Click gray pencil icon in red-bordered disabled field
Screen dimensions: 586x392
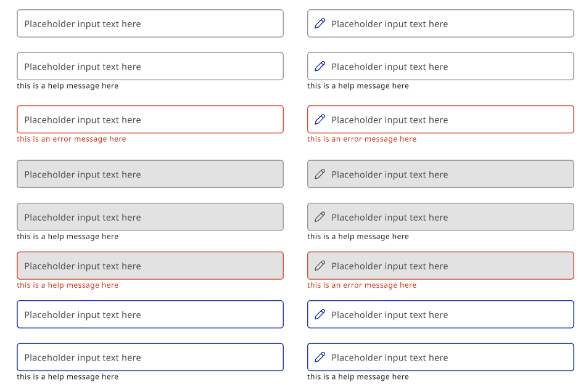pyautogui.click(x=320, y=266)
